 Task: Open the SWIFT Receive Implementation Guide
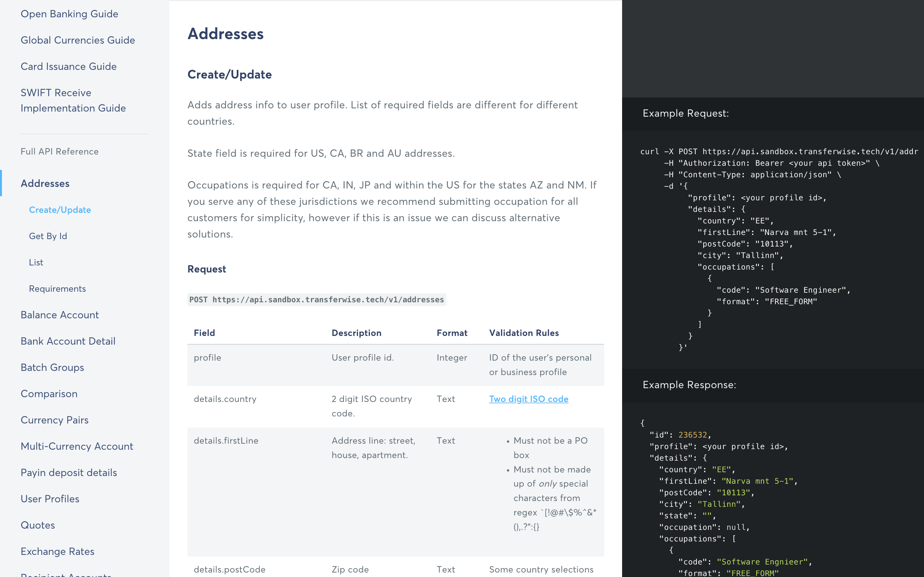73,100
